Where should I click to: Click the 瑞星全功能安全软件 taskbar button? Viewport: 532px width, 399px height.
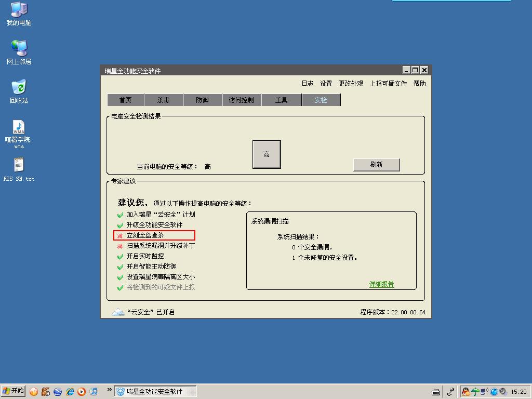[155, 392]
